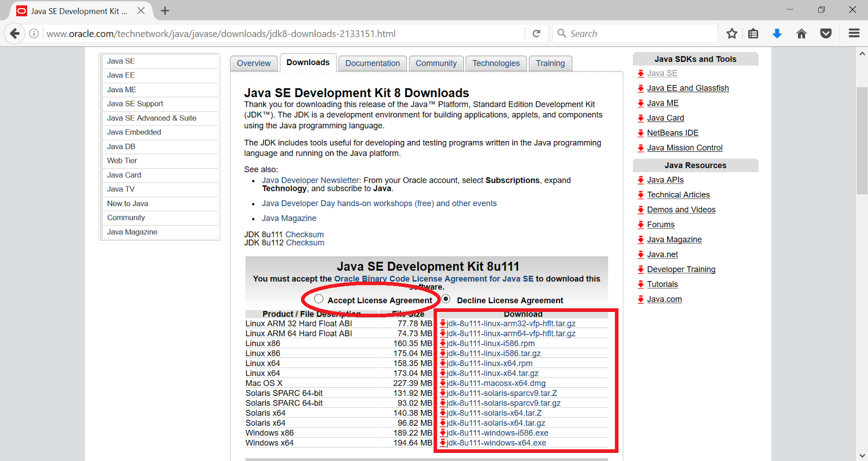This screenshot has height=461, width=868.
Task: Click Java Magazine in See also list
Action: pos(289,218)
